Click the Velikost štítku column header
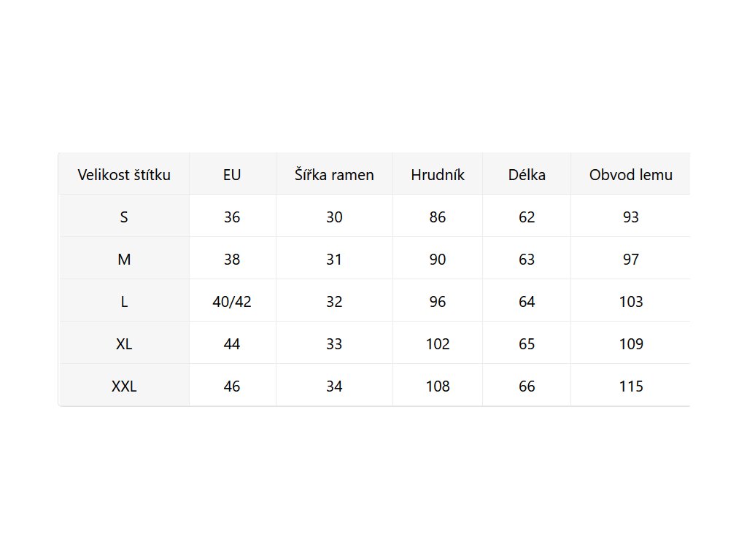 click(x=124, y=175)
